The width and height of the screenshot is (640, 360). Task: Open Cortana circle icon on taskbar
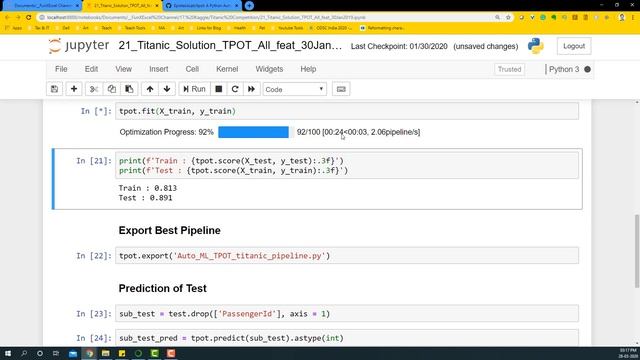click(40, 353)
